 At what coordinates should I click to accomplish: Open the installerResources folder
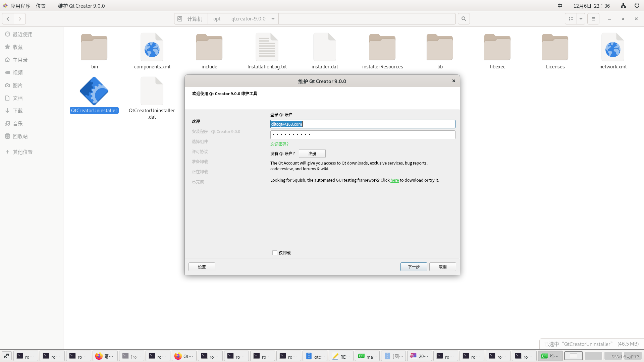click(x=382, y=47)
